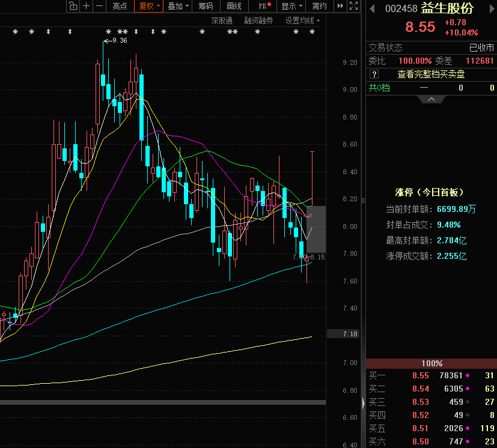Show the 筹码 chip distribution
The height and width of the screenshot is (448, 497).
tap(206, 6)
